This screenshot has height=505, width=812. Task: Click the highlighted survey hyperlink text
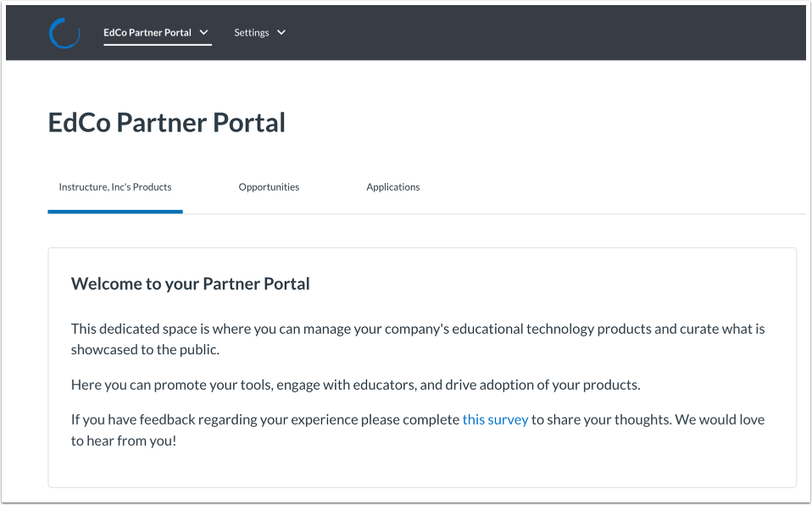(x=495, y=419)
